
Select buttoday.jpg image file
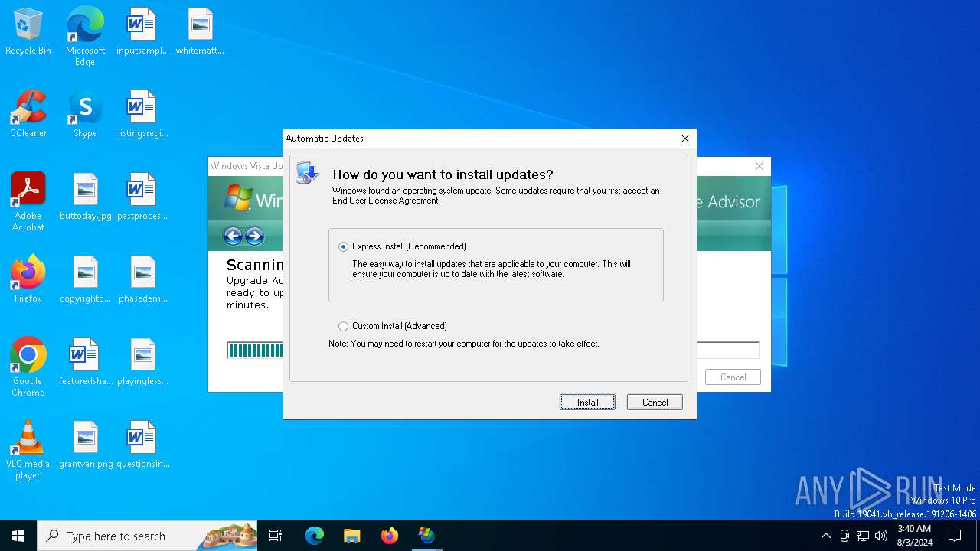coord(86,197)
